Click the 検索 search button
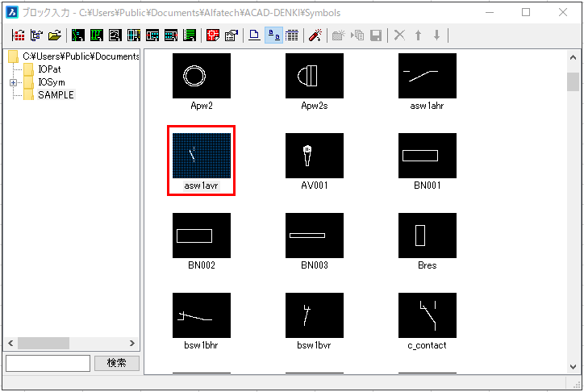This screenshot has height=392, width=584. tap(117, 363)
